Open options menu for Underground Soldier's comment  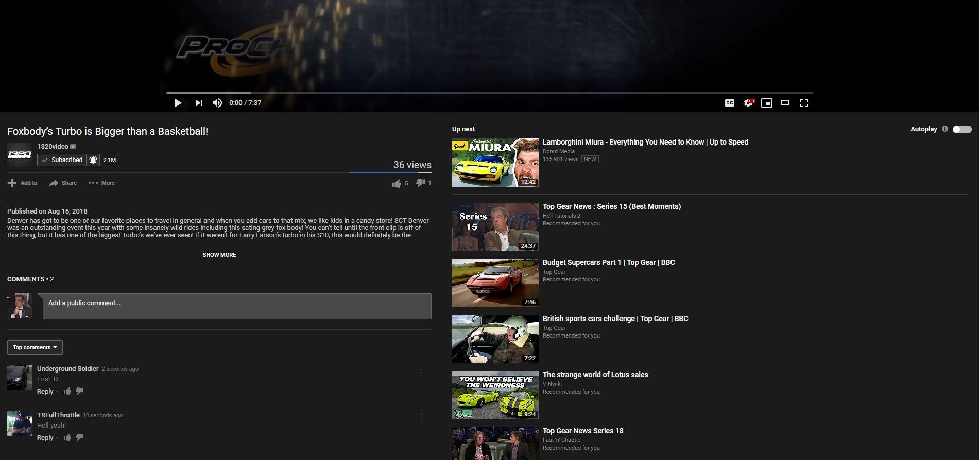tap(421, 370)
